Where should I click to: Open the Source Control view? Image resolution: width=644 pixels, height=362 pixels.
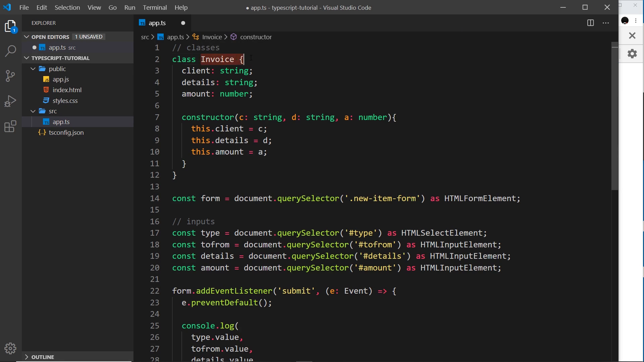pyautogui.click(x=11, y=76)
